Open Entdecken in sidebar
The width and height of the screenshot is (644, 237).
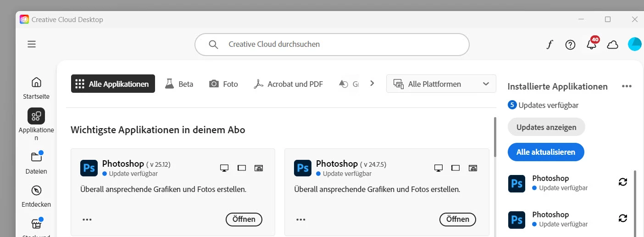36,196
